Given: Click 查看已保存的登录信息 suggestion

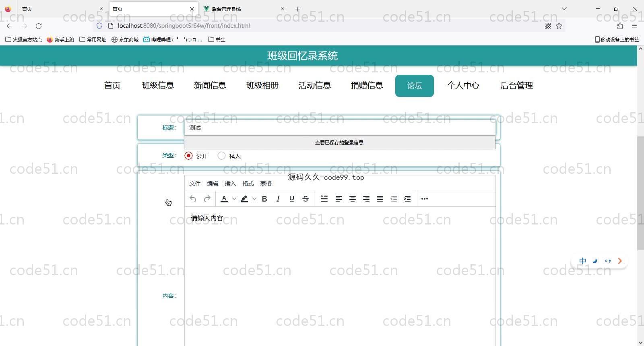Looking at the screenshot, I should click(x=340, y=142).
